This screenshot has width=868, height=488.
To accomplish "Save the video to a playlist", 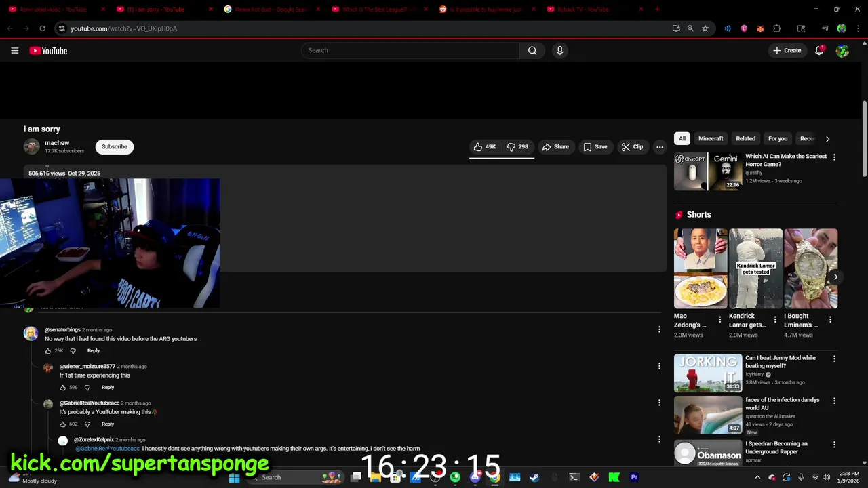I will (x=595, y=146).
